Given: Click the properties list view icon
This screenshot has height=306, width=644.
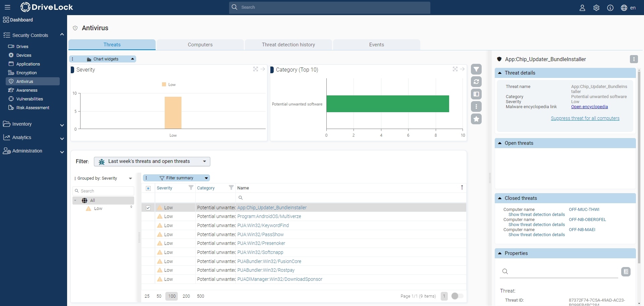Looking at the screenshot, I should [x=626, y=271].
